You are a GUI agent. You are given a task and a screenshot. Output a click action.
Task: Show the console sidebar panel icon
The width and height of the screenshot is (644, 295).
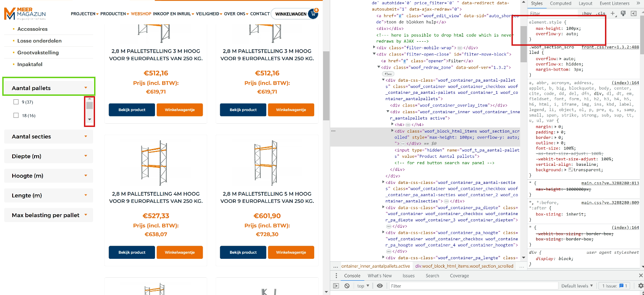pos(336,286)
